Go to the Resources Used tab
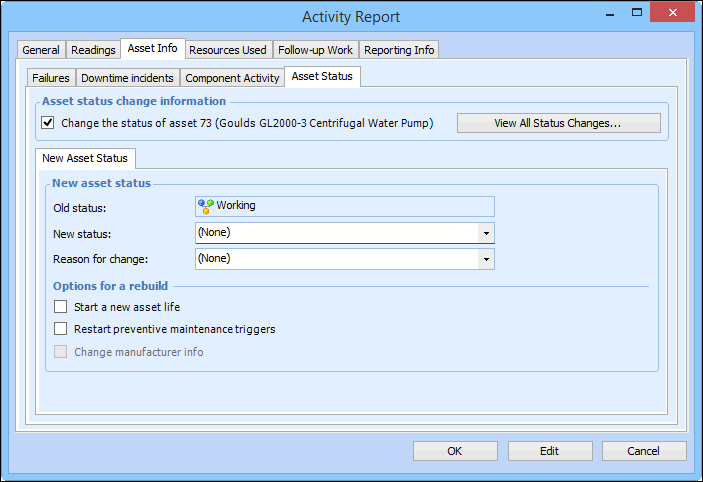The width and height of the screenshot is (703, 482). 228,50
